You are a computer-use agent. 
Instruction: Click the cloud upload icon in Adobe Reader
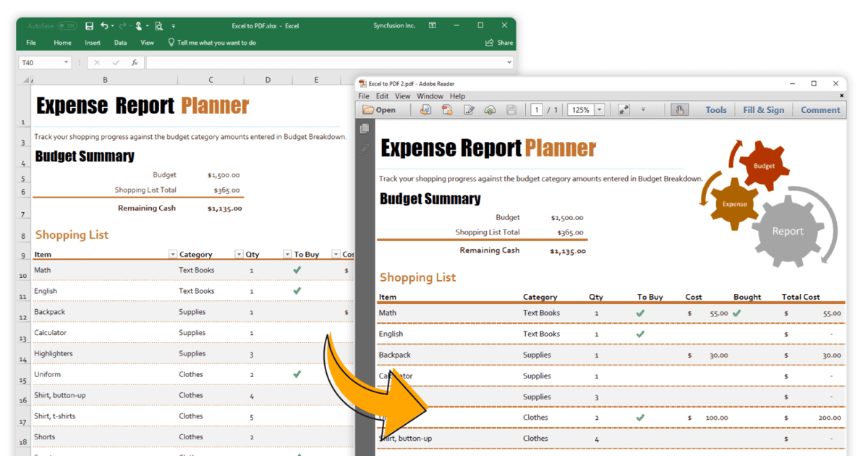tap(490, 110)
